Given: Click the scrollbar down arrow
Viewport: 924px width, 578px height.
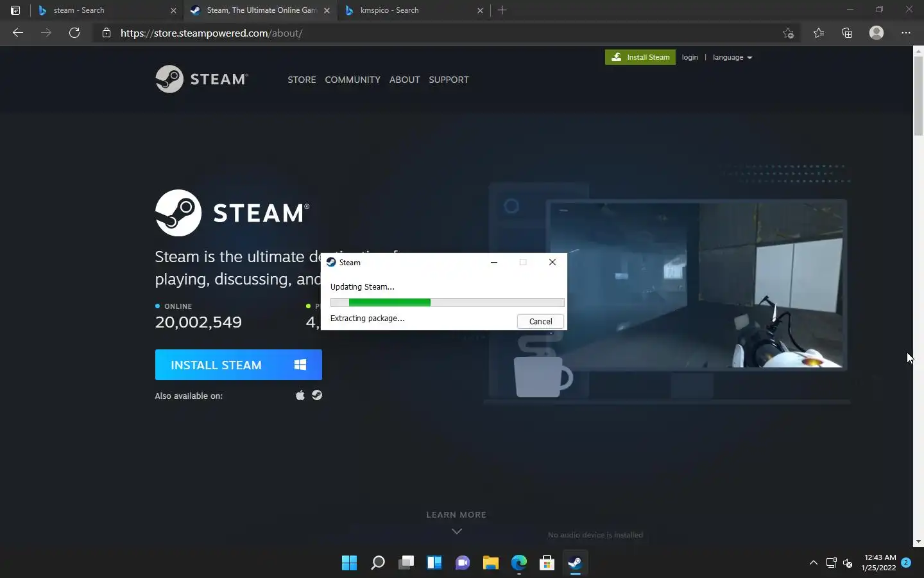Looking at the screenshot, I should coord(918,541).
